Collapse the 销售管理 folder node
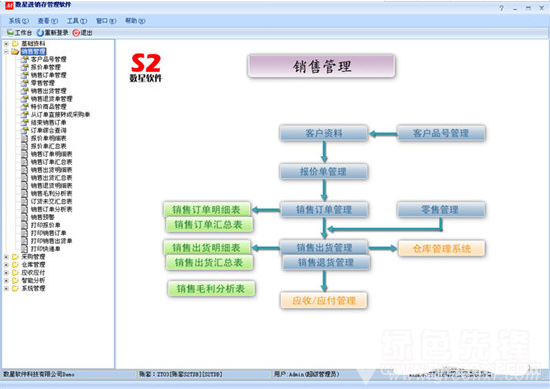 point(6,52)
